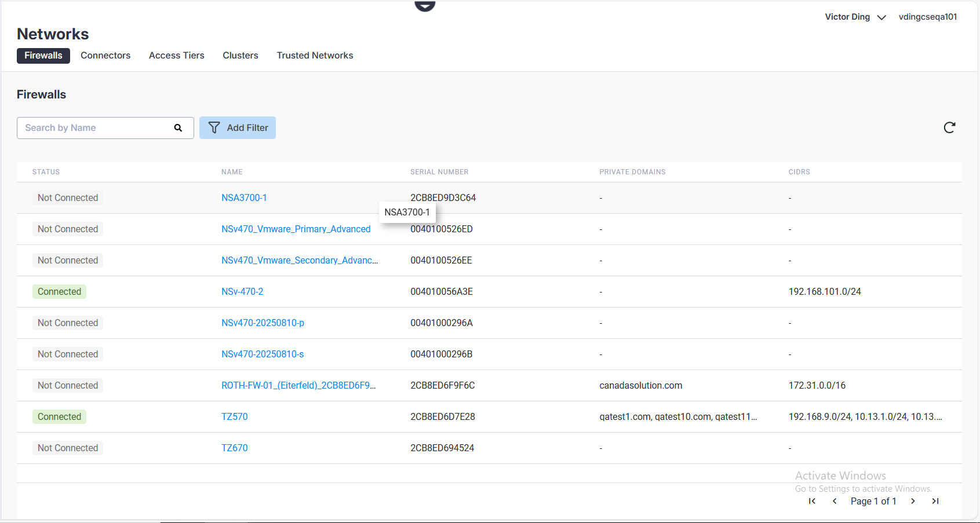The height and width of the screenshot is (523, 980).
Task: Go to the Trusted Networks tab
Action: tap(315, 56)
